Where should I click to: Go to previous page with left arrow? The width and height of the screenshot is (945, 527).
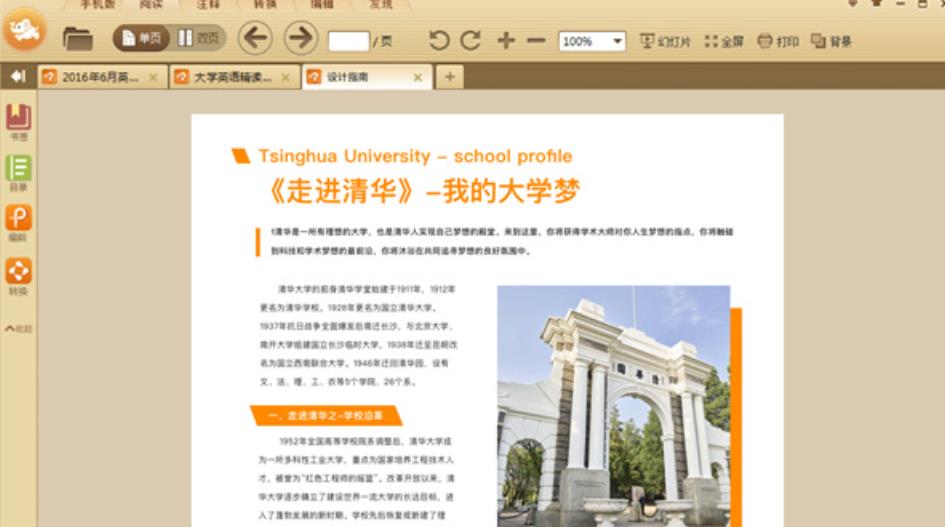[x=255, y=38]
